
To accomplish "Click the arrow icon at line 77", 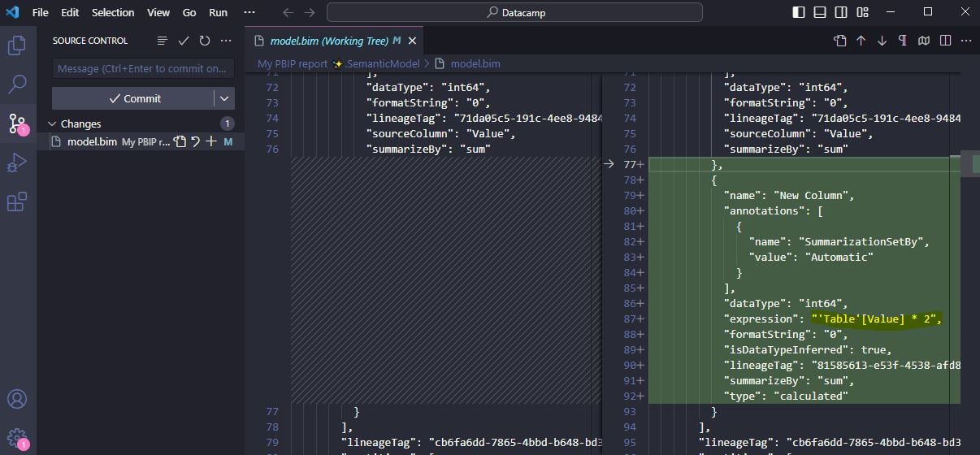I will (609, 164).
